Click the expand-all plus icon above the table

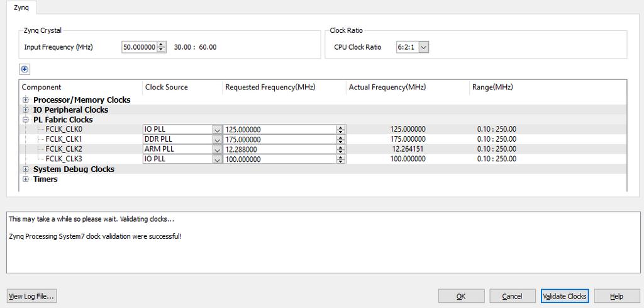pos(25,69)
